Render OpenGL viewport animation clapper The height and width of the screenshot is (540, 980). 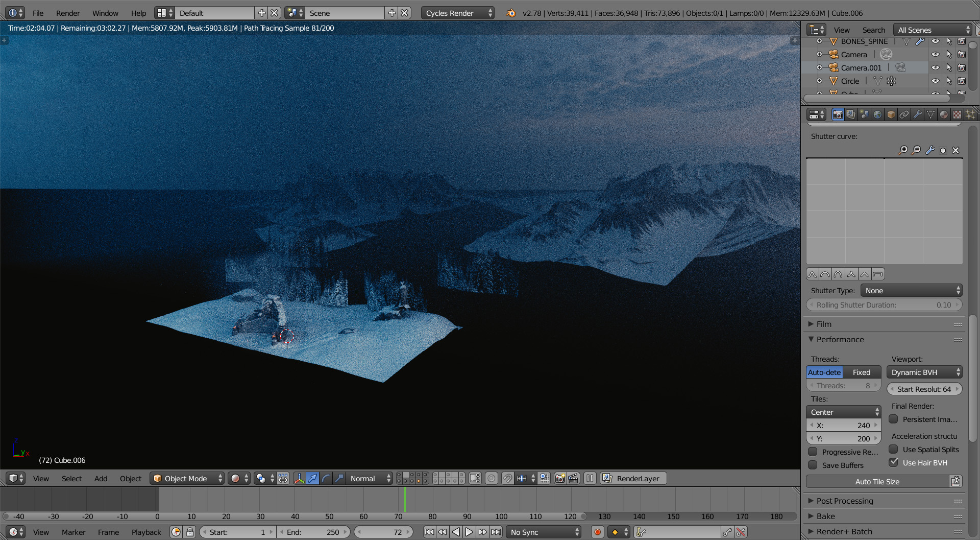[x=573, y=478]
